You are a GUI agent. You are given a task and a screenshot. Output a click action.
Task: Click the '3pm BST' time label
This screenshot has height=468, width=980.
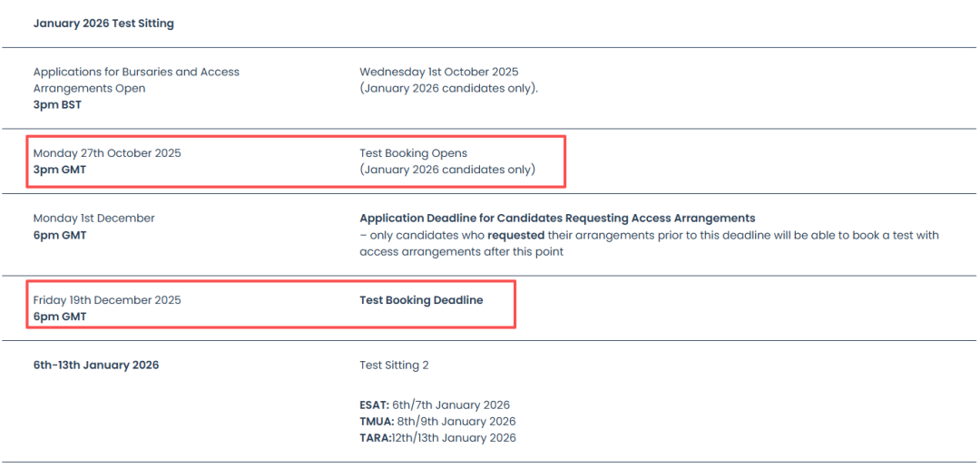tap(57, 105)
